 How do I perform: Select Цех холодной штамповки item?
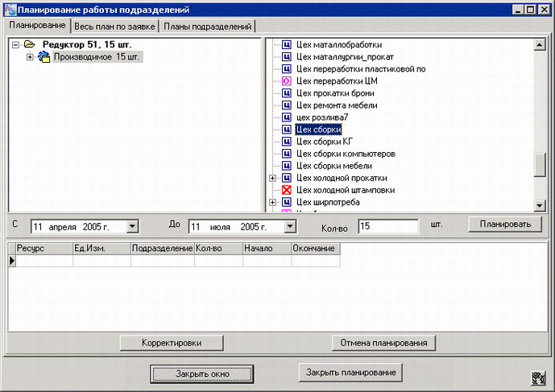(346, 190)
